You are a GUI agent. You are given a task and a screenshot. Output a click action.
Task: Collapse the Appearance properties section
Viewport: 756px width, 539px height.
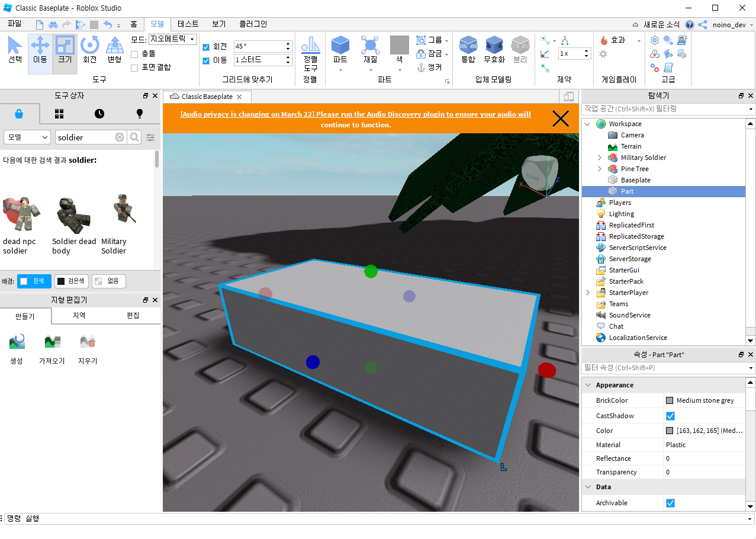[x=588, y=385]
